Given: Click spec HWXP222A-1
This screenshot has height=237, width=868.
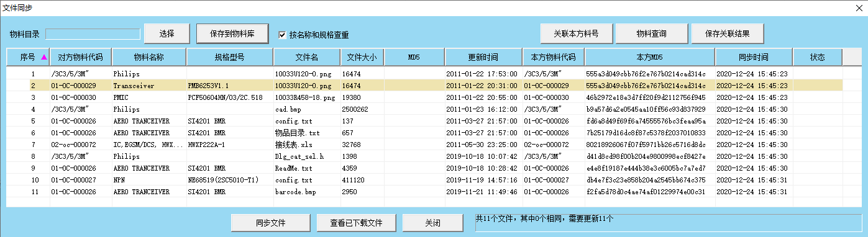Looking at the screenshot, I should 206,145.
